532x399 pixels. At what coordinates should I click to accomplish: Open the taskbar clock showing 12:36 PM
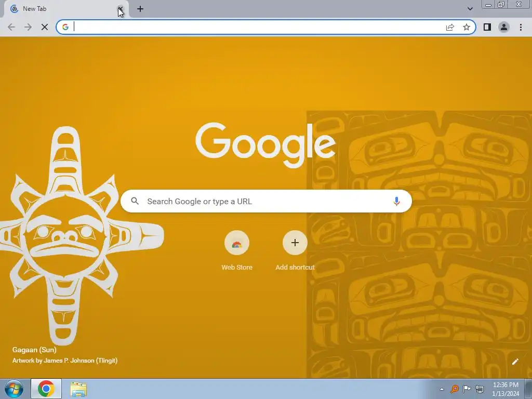point(506,389)
